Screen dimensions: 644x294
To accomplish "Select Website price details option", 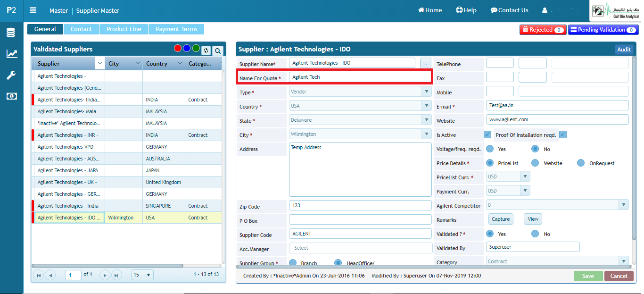I will point(535,163).
